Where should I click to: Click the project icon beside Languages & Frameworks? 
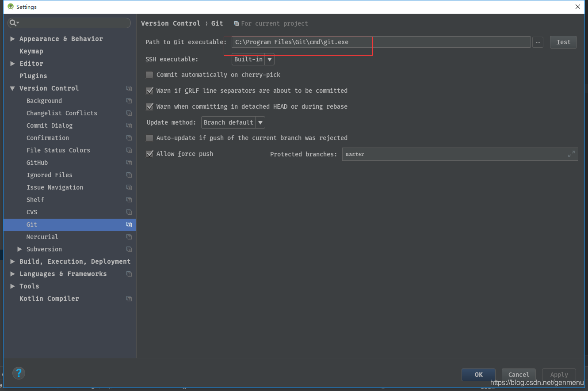coord(129,274)
